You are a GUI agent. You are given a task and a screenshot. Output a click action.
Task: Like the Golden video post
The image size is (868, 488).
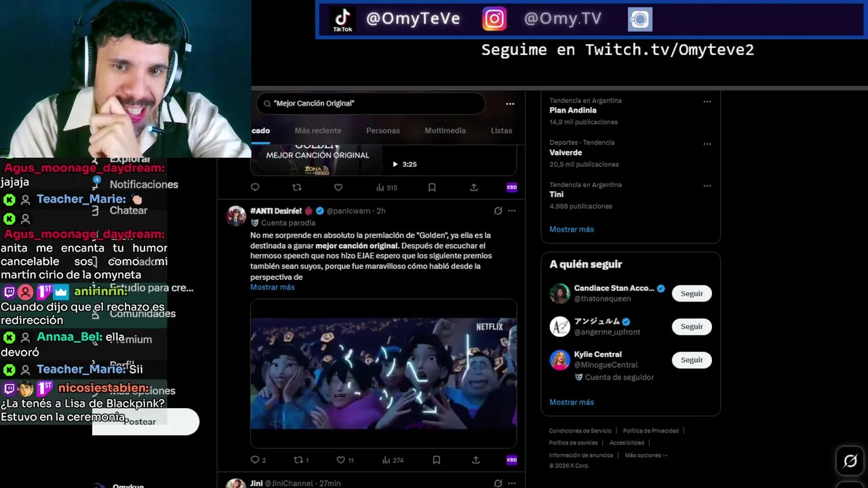pos(338,188)
